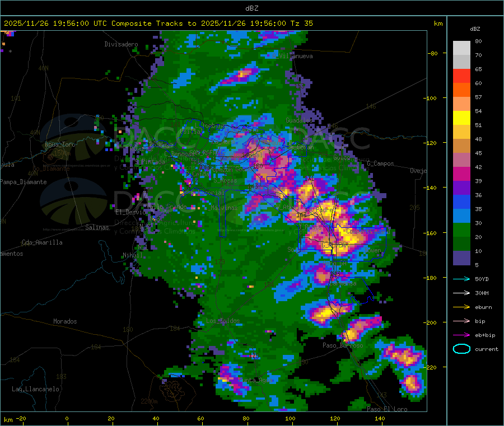Click the Cda_Amarilla map label
Viewport: 504px width, 426px height.
[x=42, y=242]
